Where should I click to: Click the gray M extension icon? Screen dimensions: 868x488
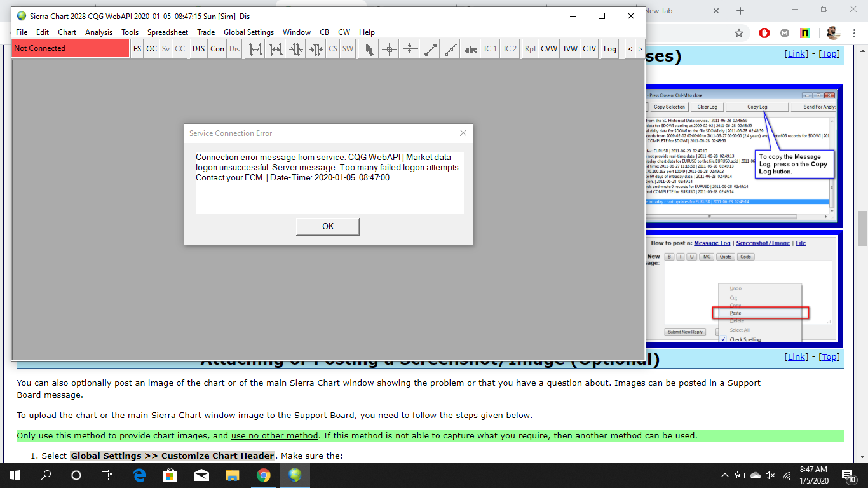(x=785, y=33)
